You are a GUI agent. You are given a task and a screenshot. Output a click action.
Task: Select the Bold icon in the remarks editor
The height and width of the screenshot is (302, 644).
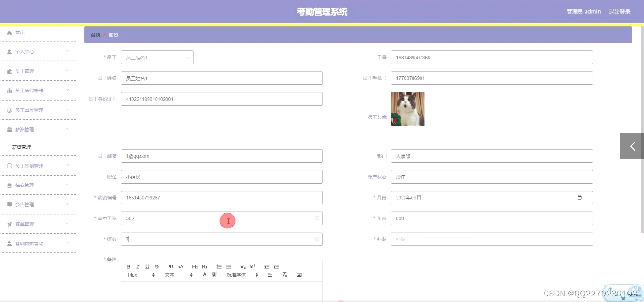pos(128,266)
